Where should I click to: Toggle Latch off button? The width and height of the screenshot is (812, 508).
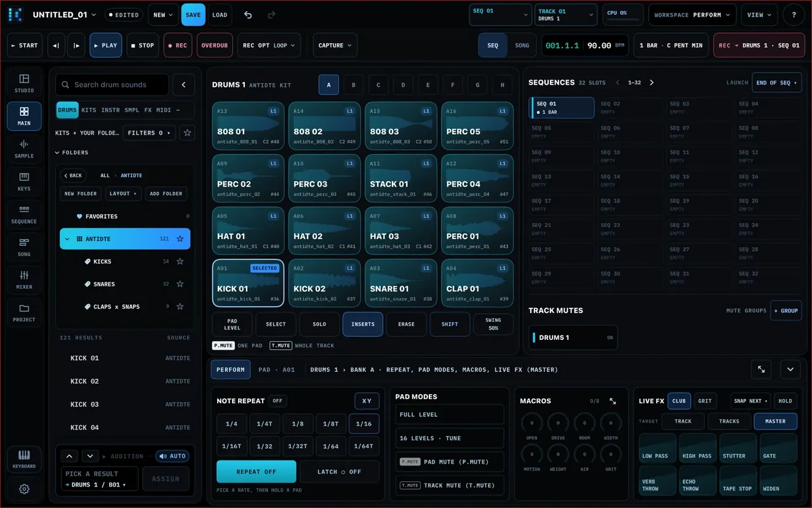339,472
